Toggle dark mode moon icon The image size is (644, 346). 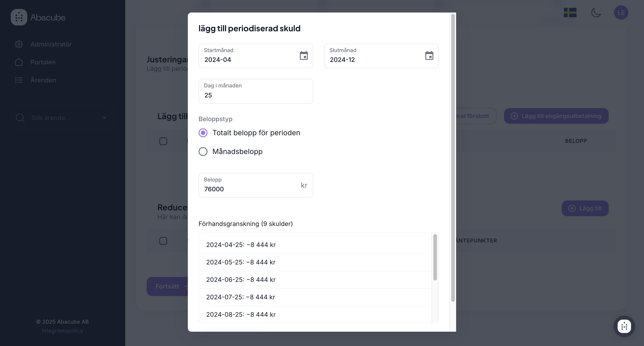point(596,13)
